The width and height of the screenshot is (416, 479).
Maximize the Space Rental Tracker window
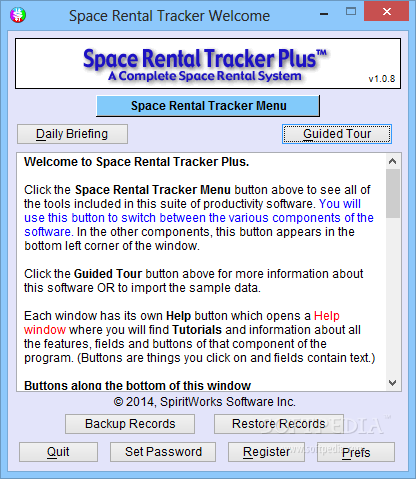coord(351,12)
